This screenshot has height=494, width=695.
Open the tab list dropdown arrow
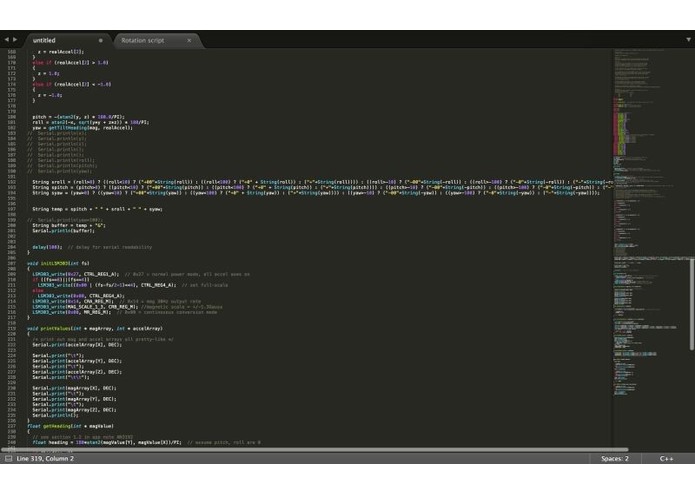(x=688, y=39)
